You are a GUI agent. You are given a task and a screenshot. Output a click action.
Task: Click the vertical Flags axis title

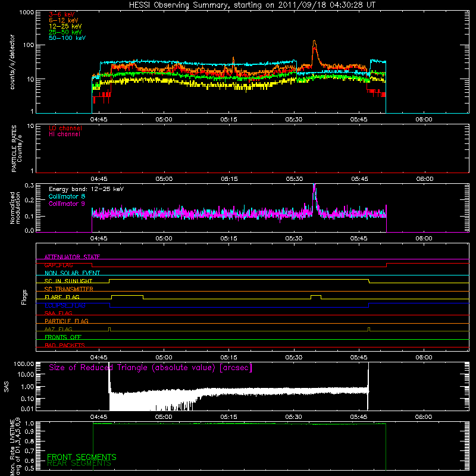(24, 297)
